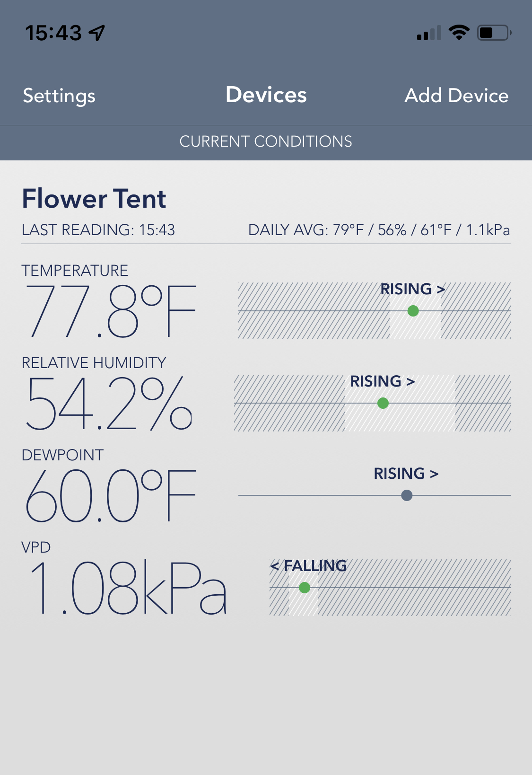Tap the 1.08kPa VPD reading
532x775 pixels.
coord(128,588)
